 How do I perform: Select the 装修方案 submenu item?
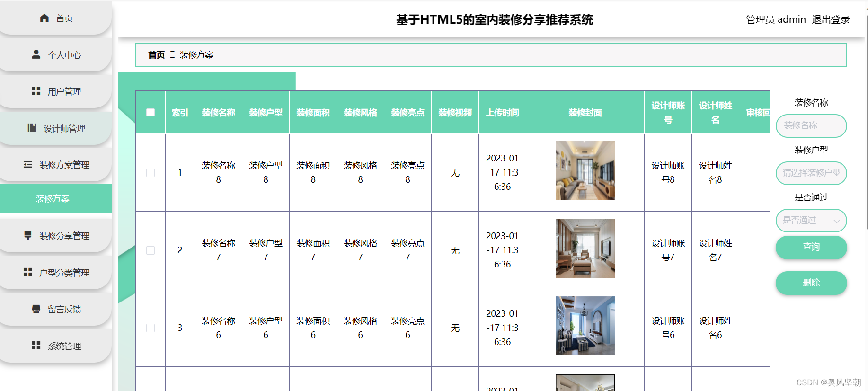(56, 198)
